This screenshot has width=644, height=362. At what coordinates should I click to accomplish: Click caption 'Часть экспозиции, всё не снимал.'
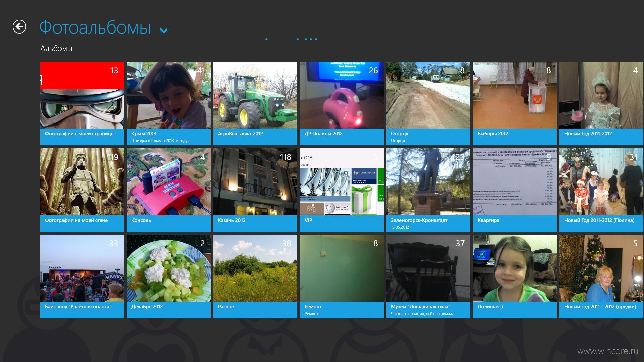422,314
